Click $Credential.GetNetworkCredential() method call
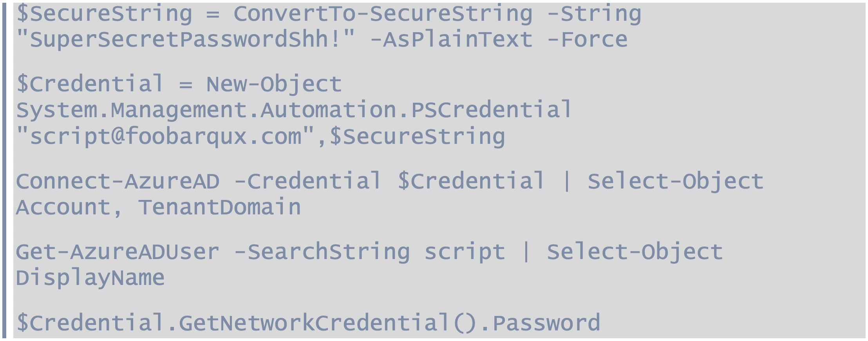868x341 pixels. coord(247,323)
